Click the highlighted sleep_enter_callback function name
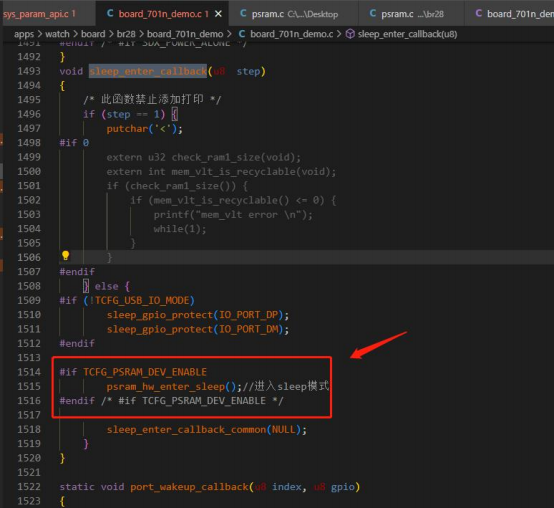 coord(148,71)
